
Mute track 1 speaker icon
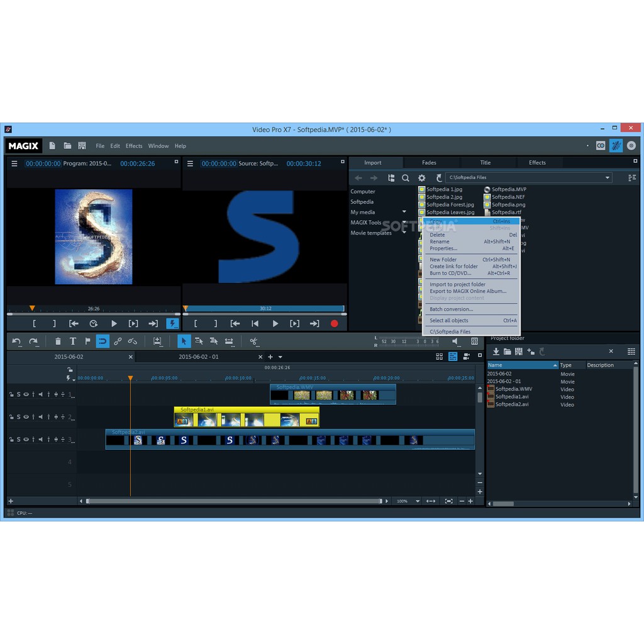[x=41, y=394]
